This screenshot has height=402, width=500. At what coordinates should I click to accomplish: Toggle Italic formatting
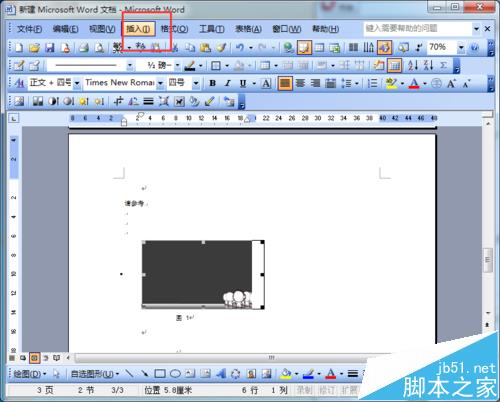click(228, 83)
